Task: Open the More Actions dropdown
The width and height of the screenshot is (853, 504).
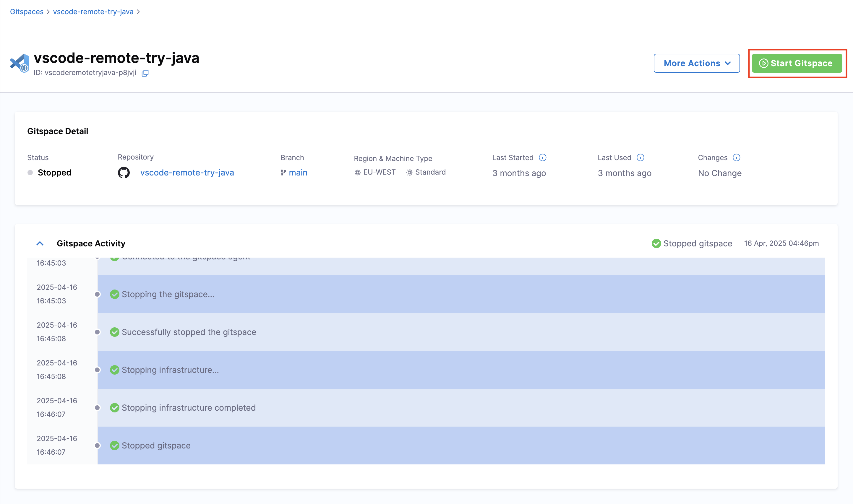Action: pyautogui.click(x=696, y=63)
